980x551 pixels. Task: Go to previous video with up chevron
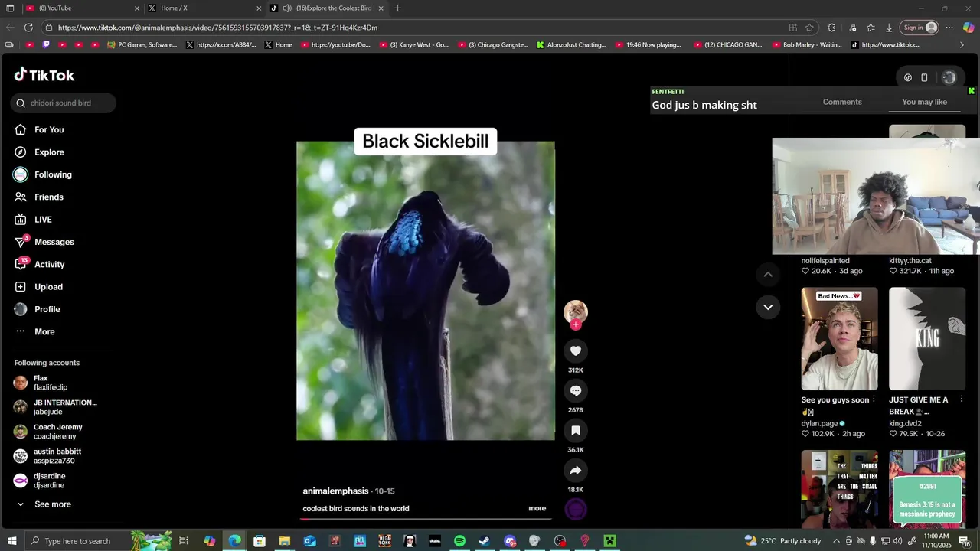(x=768, y=275)
